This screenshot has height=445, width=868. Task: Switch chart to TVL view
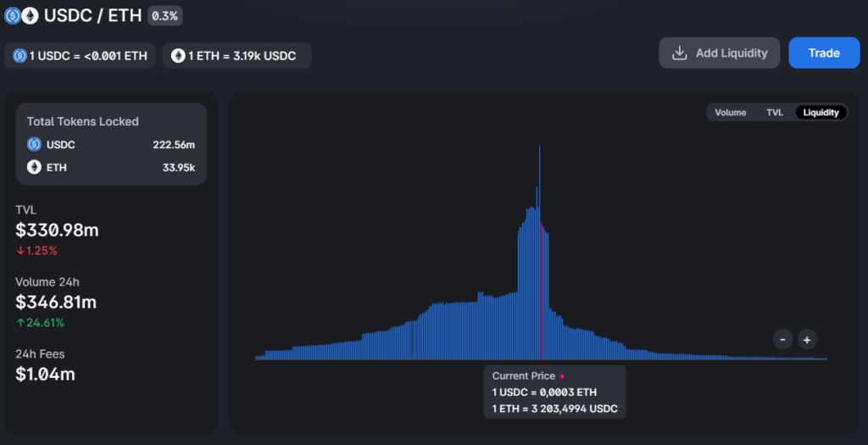775,113
